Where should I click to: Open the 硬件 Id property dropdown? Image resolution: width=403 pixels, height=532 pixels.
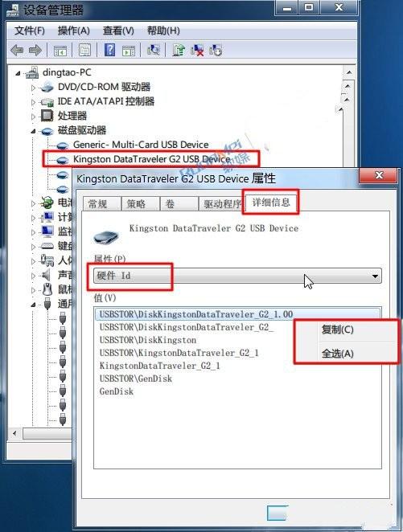237,276
